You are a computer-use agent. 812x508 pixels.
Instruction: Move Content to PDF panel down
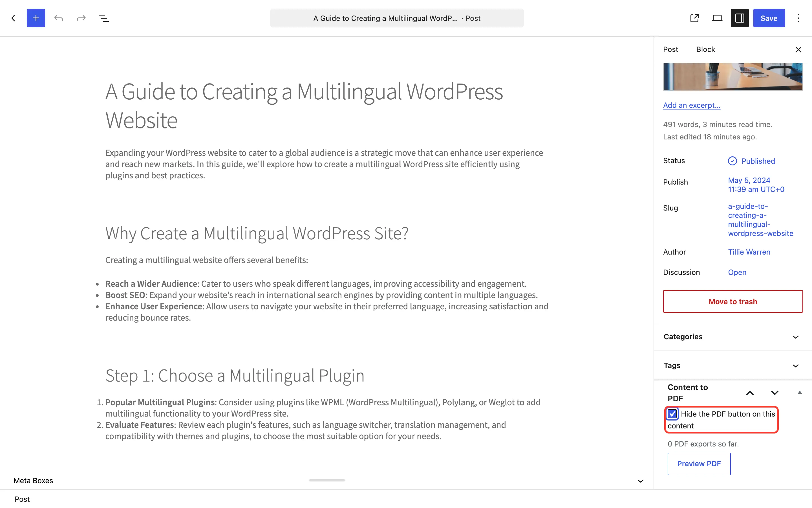(x=775, y=393)
